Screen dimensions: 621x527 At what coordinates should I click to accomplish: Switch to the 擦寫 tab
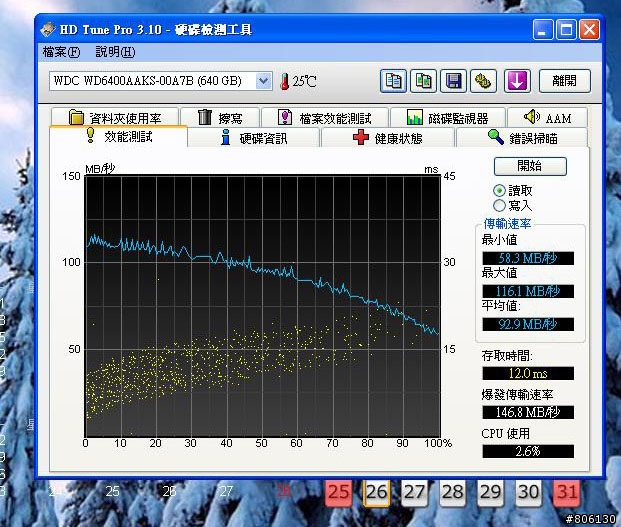[220, 118]
